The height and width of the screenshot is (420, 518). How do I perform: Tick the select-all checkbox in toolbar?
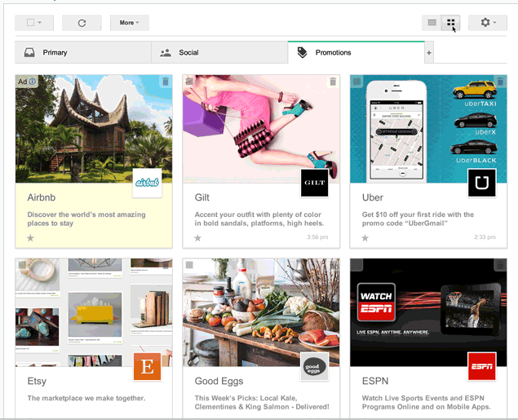tap(30, 23)
